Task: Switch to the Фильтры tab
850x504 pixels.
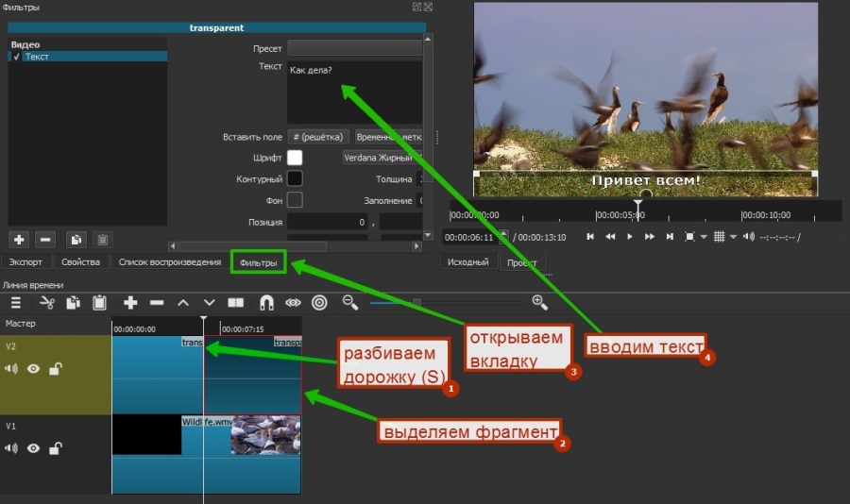Action: click(x=259, y=263)
